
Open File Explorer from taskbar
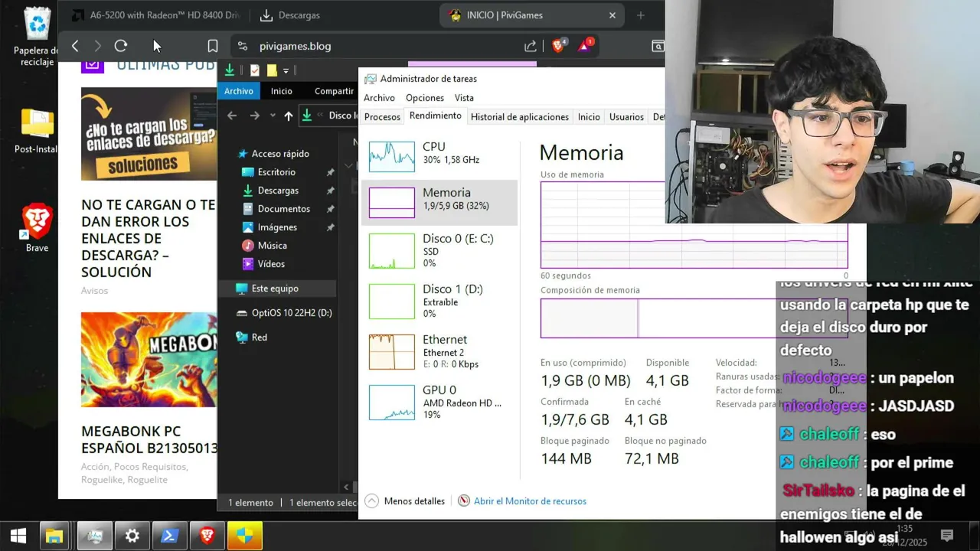[x=54, y=536]
